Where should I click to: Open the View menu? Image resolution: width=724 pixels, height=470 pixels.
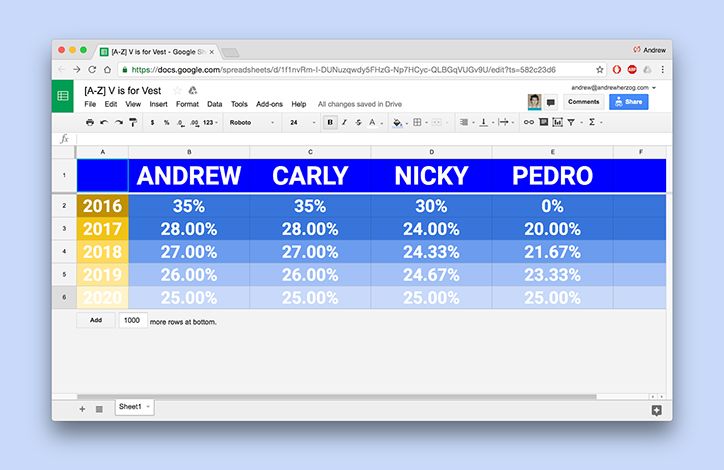[x=133, y=104]
